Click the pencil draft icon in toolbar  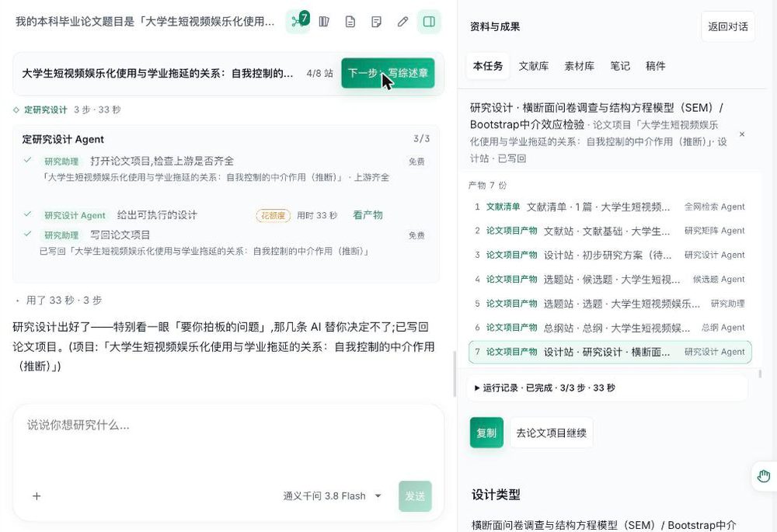point(402,22)
